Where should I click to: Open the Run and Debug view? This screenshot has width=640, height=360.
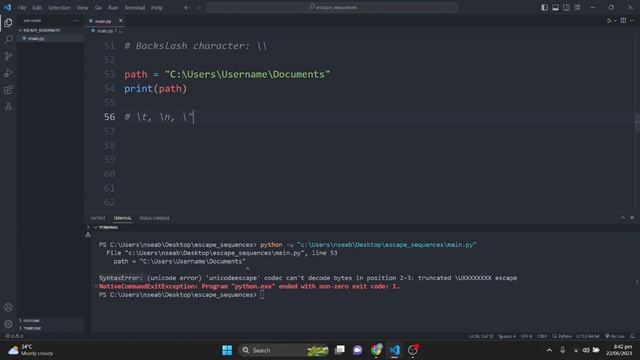click(8, 73)
